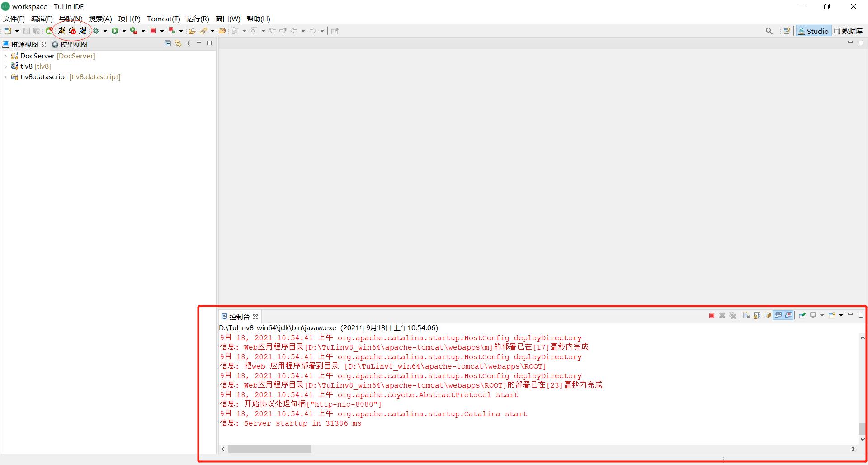Click the green refresh icon with red badge
Viewport: 868px width, 465px height.
(49, 31)
